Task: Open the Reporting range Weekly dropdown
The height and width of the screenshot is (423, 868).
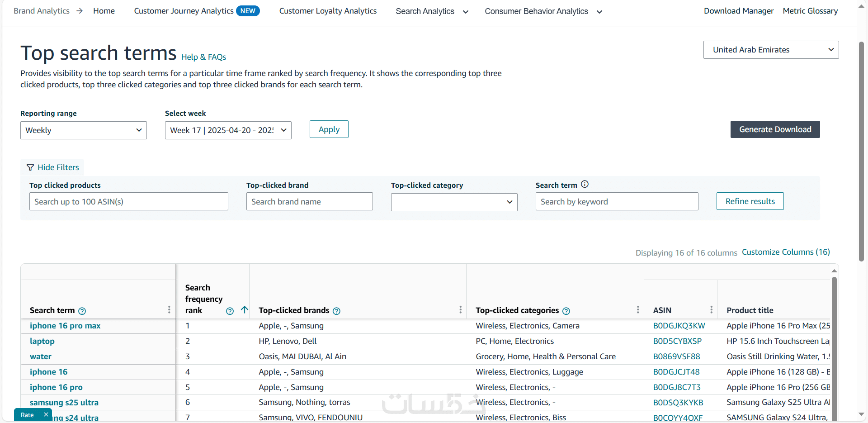Action: point(84,130)
